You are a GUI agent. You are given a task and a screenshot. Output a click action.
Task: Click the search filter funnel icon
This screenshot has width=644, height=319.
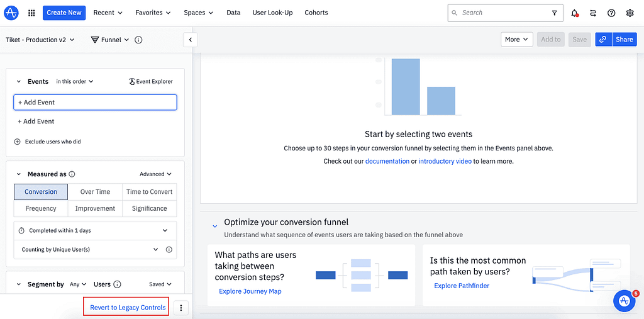[x=555, y=13]
